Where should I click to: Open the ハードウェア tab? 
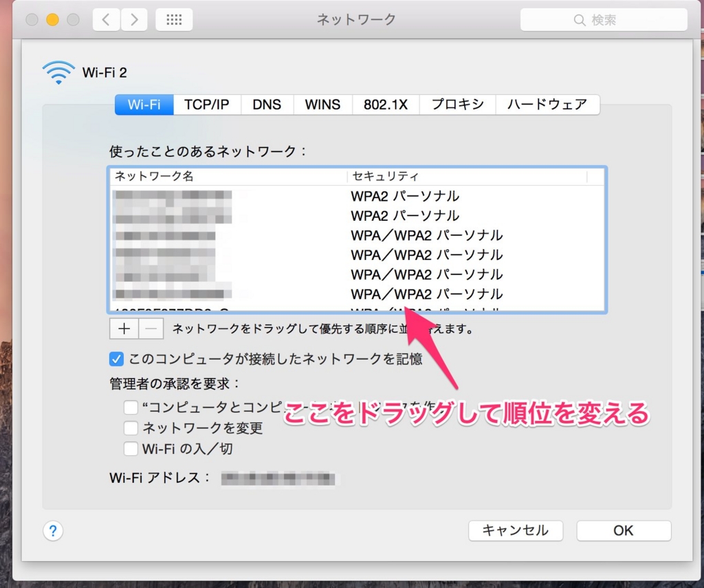pyautogui.click(x=548, y=105)
